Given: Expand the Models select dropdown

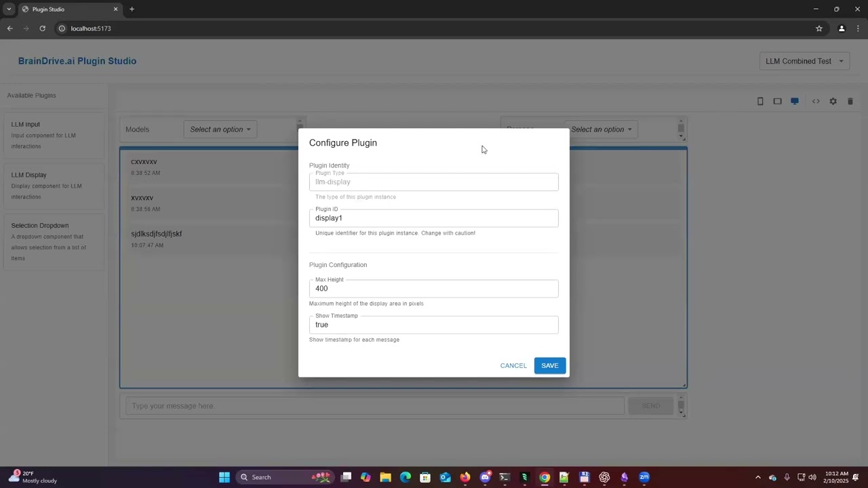Looking at the screenshot, I should pos(220,129).
